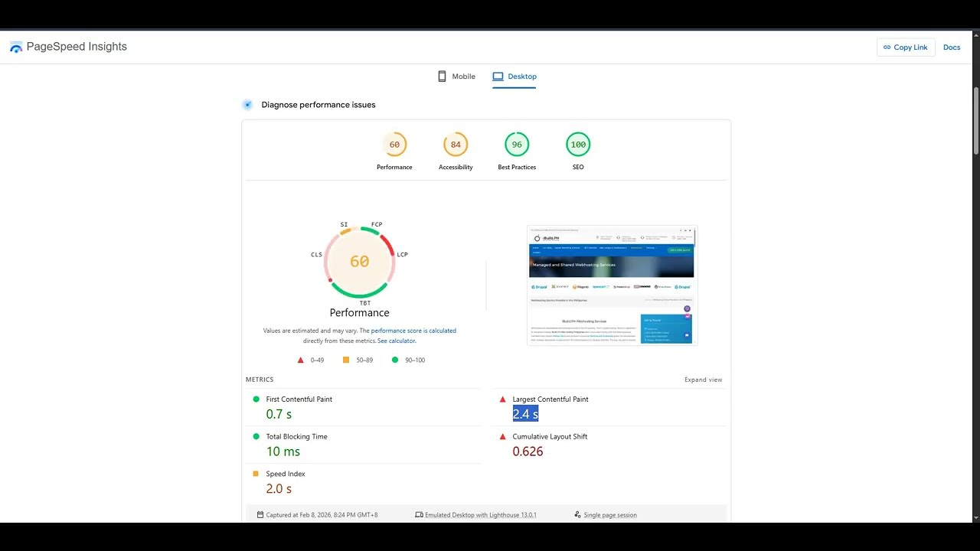
Task: Click the Largest Contentful Paint label
Action: pos(550,399)
